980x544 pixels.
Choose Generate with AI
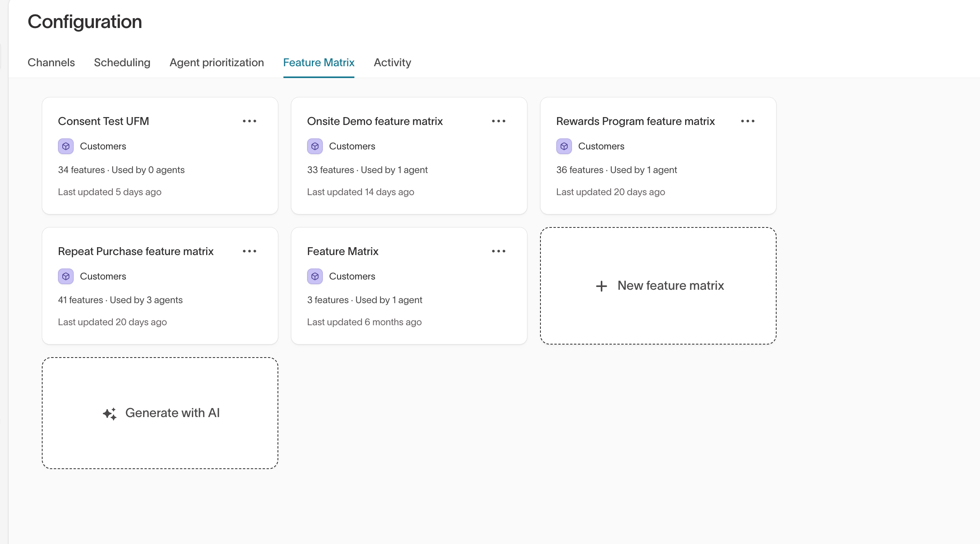160,413
